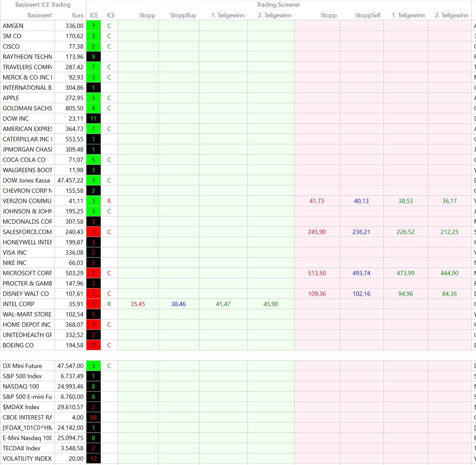Click the green R signal for INTEL CORP

(x=109, y=304)
